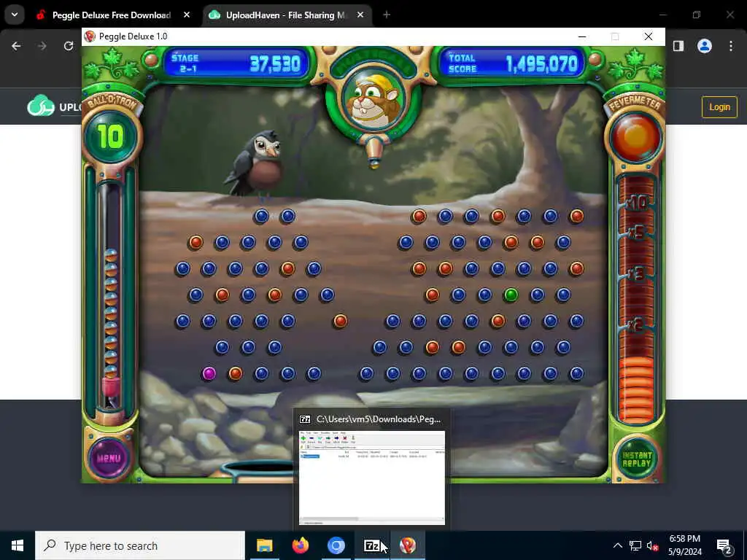Viewport: 747px width, 560px height.
Task: Click the taskbar search box
Action: (140, 545)
